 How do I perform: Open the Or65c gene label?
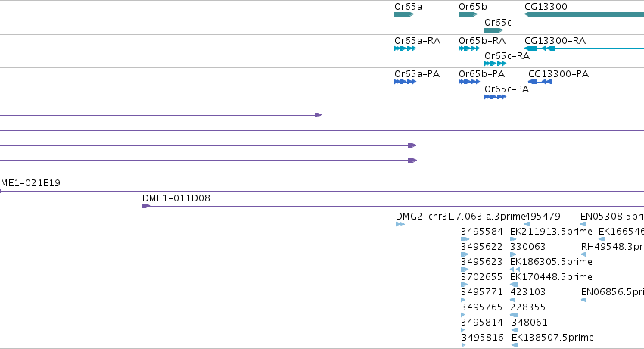498,22
